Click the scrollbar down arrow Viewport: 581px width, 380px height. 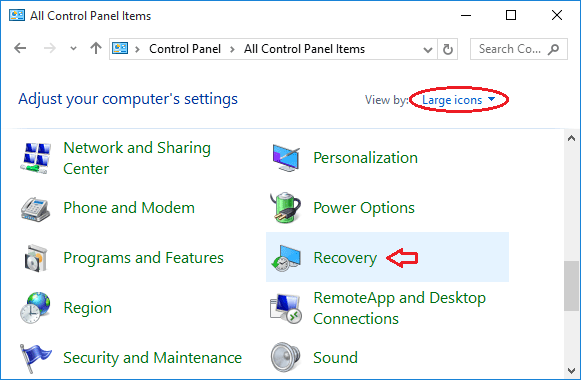[571, 371]
